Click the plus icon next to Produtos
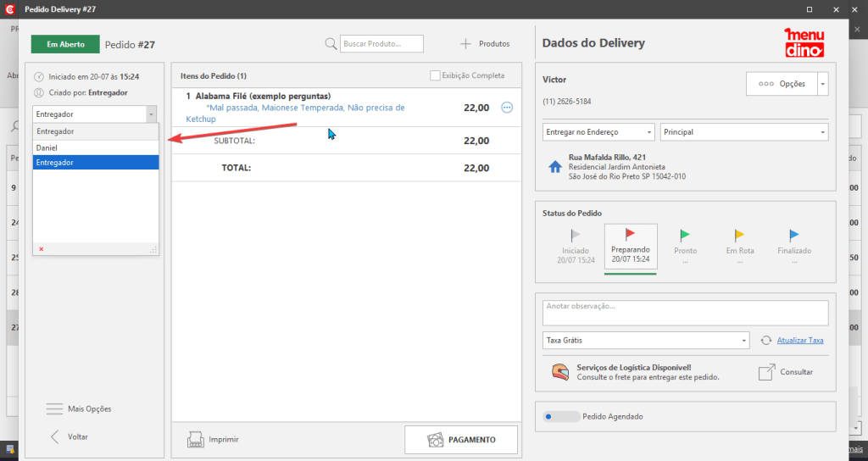Screen dimensions: 868x461 [x=465, y=44]
